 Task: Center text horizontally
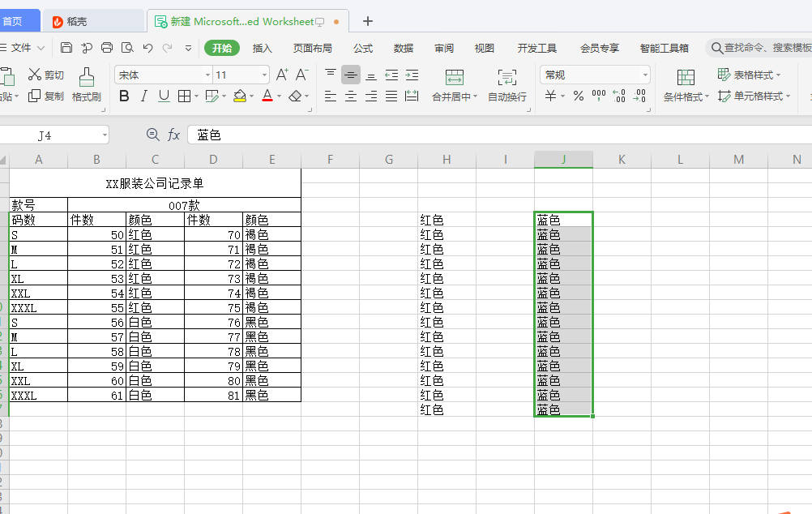pyautogui.click(x=351, y=96)
